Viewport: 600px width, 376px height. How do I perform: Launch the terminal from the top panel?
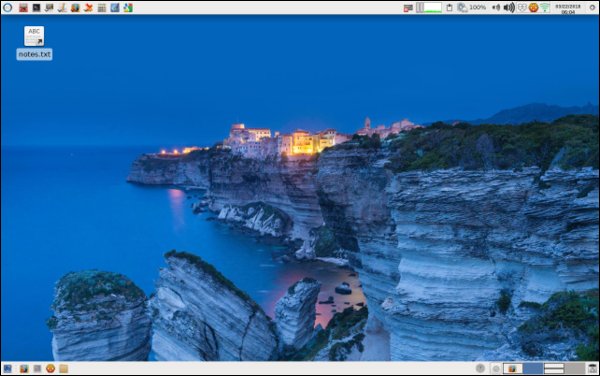(x=36, y=7)
